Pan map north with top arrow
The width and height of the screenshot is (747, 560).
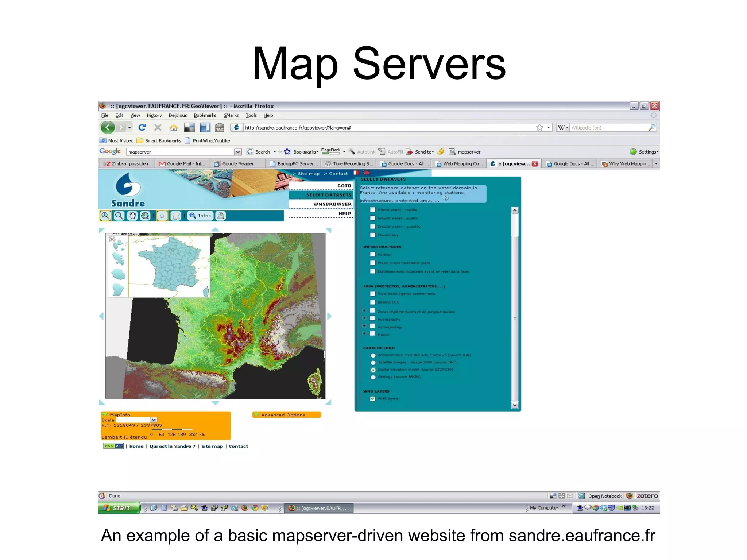pos(215,229)
